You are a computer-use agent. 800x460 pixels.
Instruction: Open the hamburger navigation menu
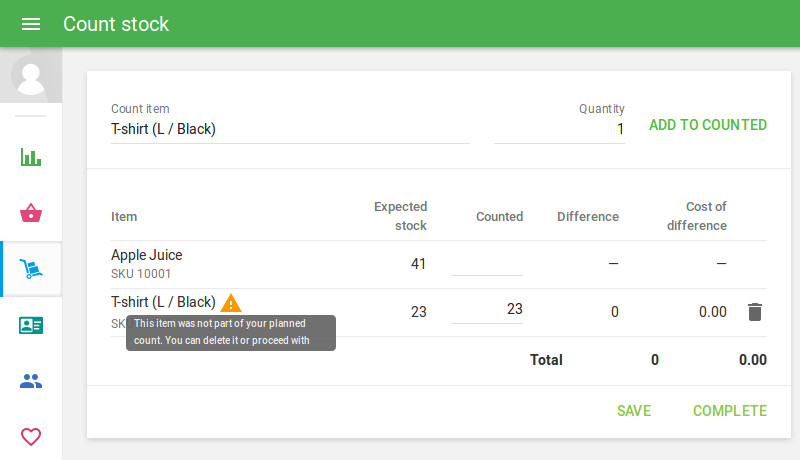(x=31, y=24)
